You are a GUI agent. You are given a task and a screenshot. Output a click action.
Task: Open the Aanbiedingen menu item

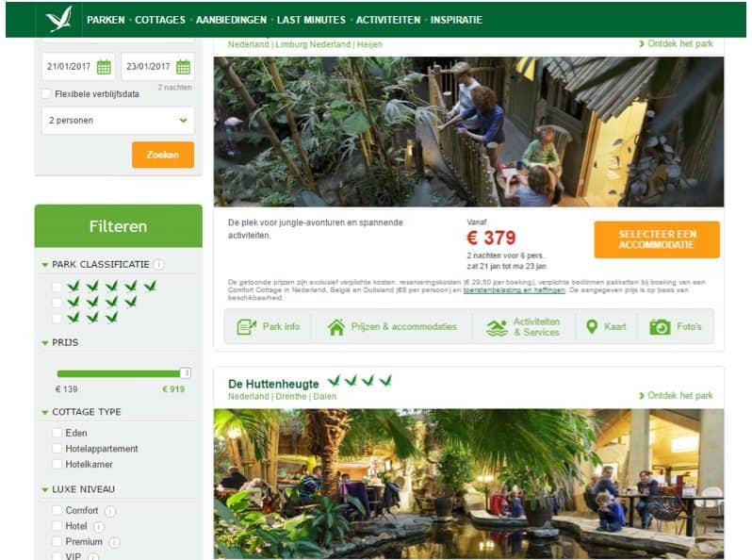[x=231, y=20]
